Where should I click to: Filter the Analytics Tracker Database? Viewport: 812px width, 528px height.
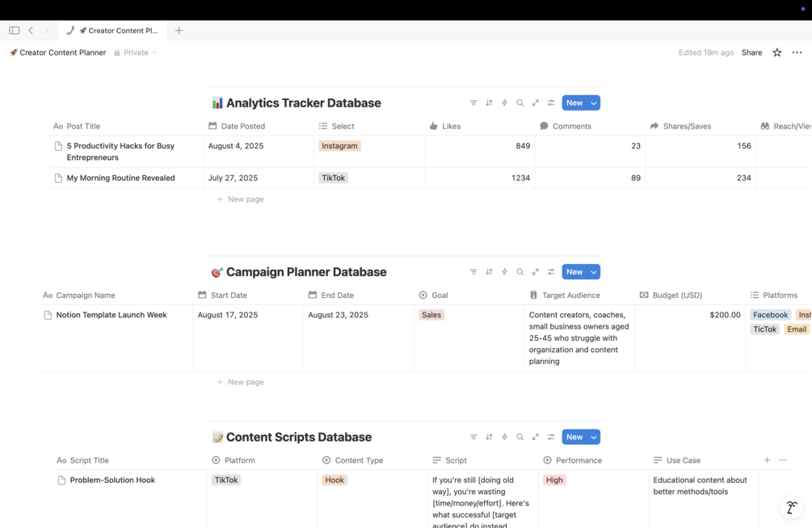[473, 103]
